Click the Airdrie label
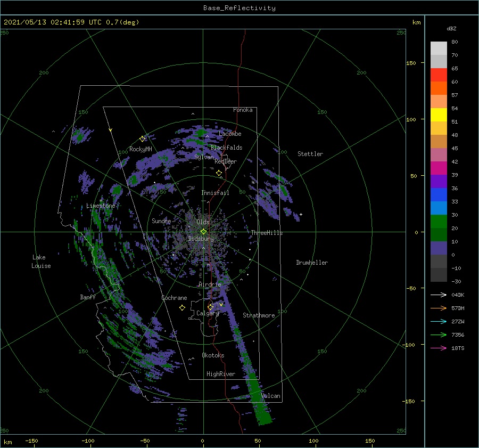Viewport: 479px width, 448px height. 210,284
